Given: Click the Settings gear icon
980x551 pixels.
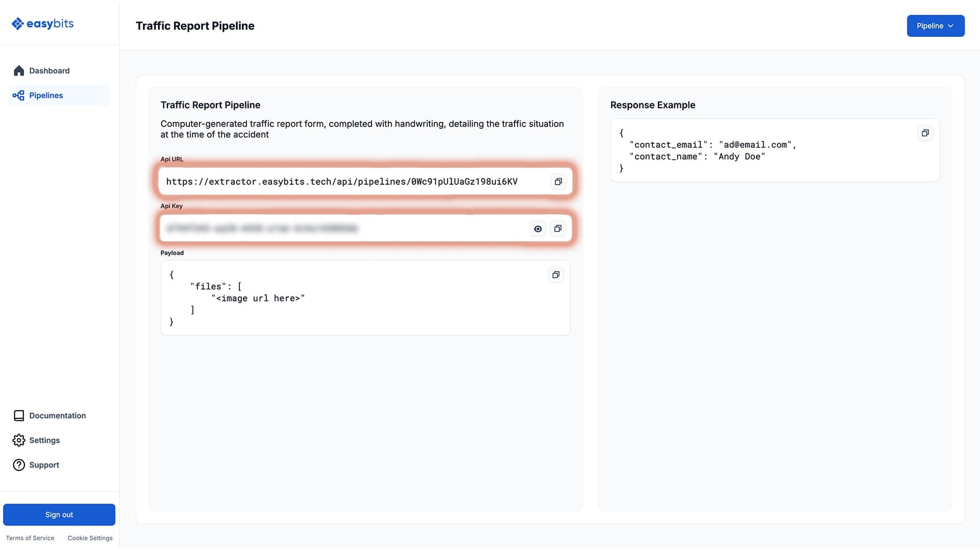Looking at the screenshot, I should [19, 440].
